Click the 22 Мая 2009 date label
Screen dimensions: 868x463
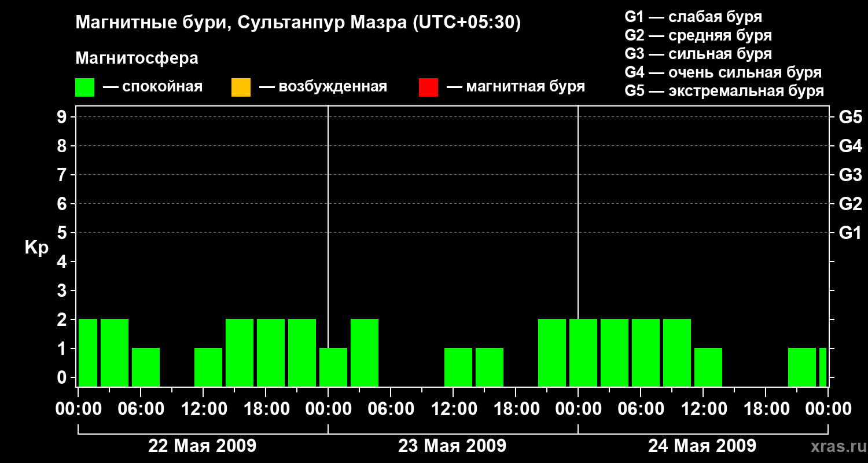tap(203, 446)
